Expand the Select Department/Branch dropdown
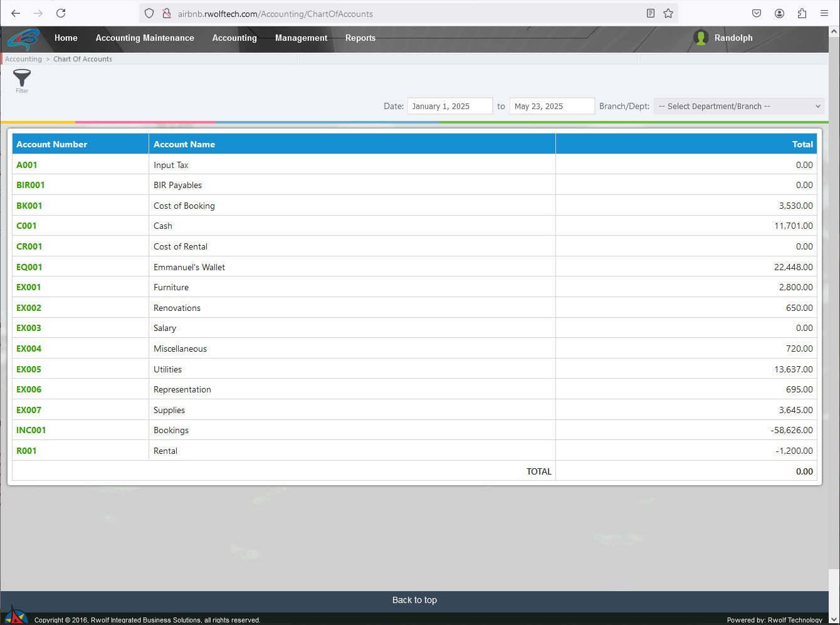Screen dimensions: 840x625 click(x=738, y=107)
